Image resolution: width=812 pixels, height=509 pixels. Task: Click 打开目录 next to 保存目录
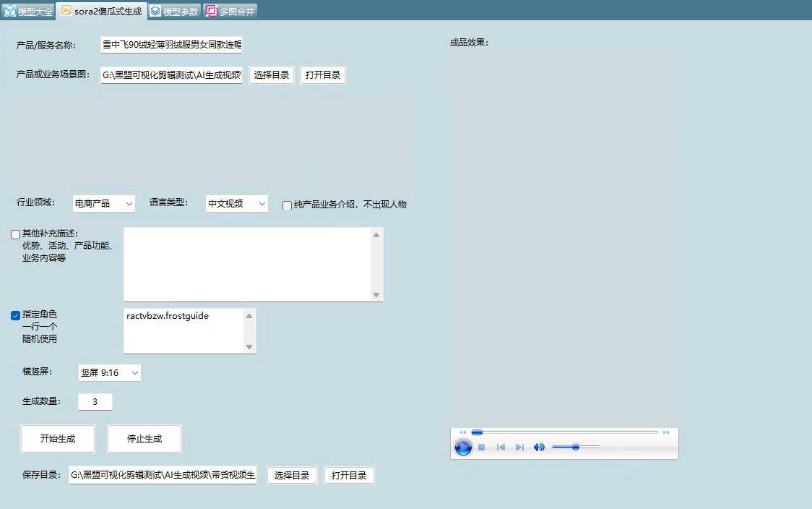click(x=349, y=475)
